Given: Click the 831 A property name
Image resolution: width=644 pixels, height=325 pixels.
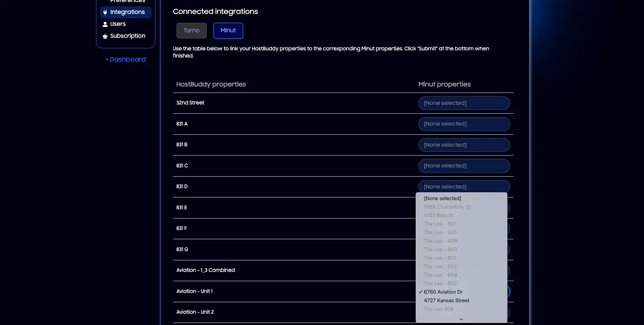Looking at the screenshot, I should pos(182,124).
